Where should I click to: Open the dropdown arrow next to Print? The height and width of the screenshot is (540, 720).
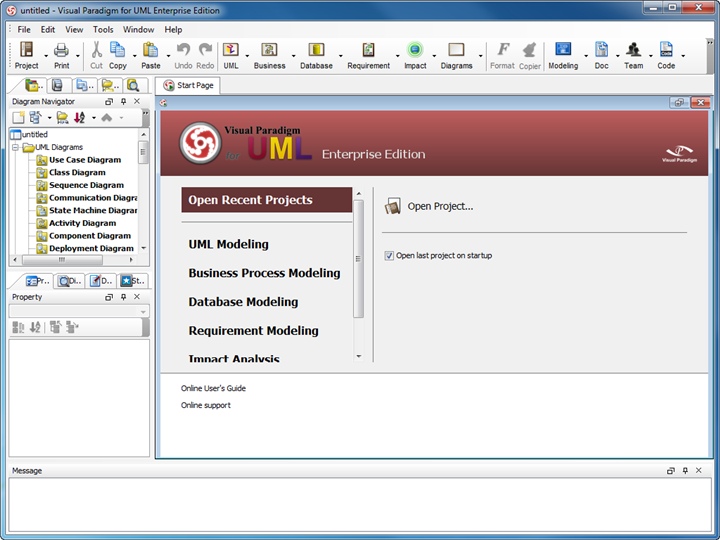[78, 56]
